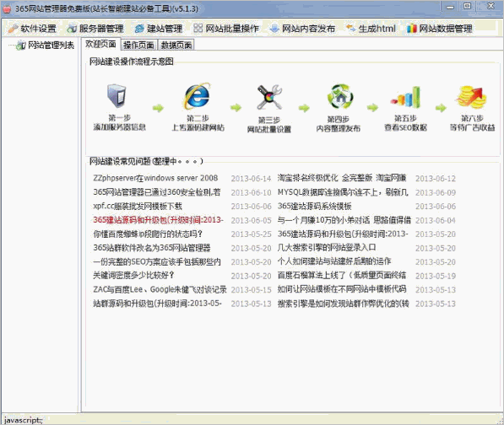Open 淘宝排名终极优化 全完整版 article
This screenshot has width=504, height=425.
pos(342,178)
